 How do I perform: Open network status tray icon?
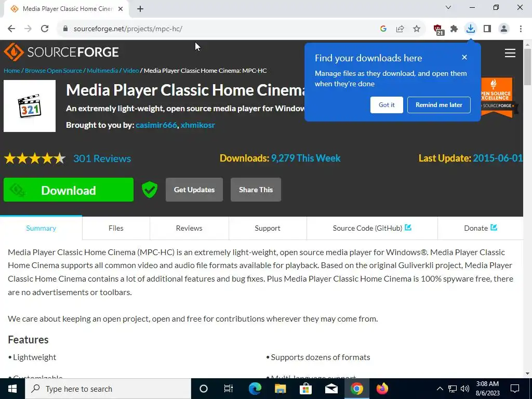(x=453, y=389)
